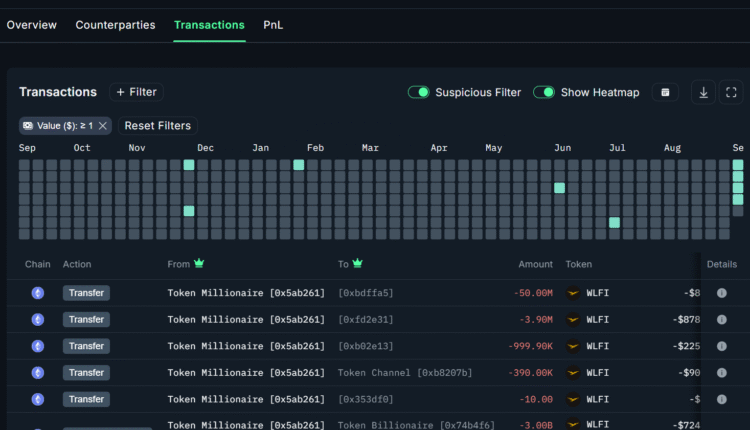Open details info for the -50.00M transfer

click(722, 293)
